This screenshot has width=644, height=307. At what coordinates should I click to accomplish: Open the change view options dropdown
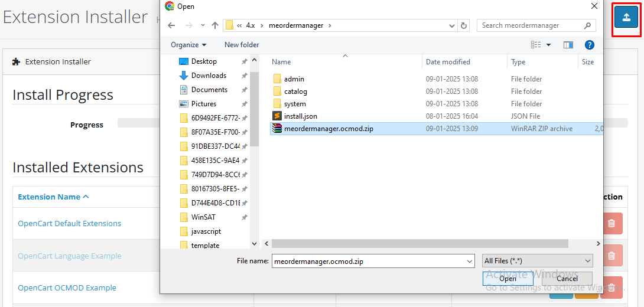(548, 45)
